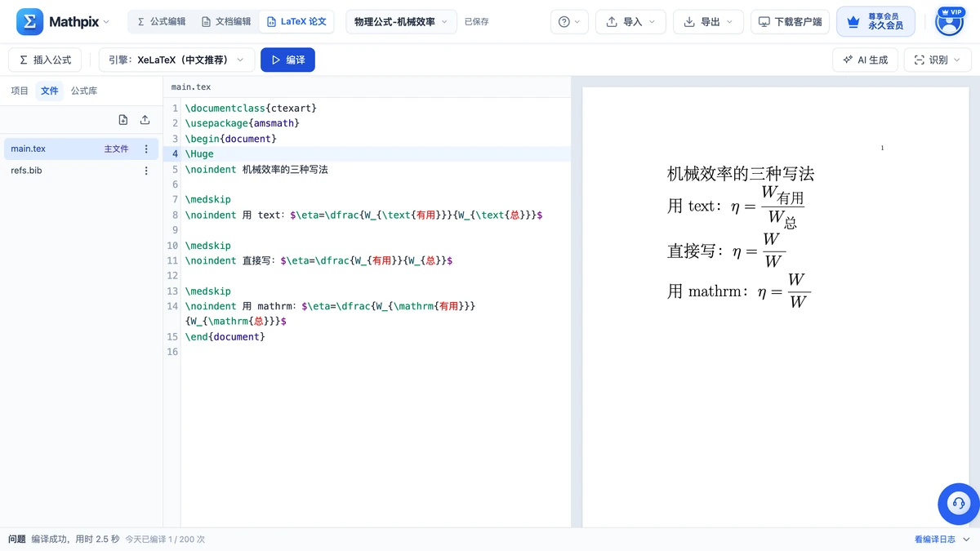Click the 下载客户端 button
Image resolution: width=980 pixels, height=551 pixels.
click(790, 22)
